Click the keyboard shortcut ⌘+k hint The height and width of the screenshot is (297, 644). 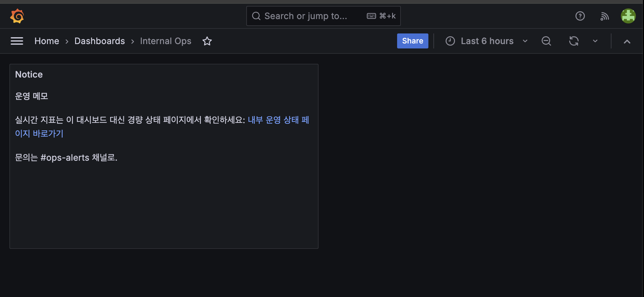coord(381,16)
